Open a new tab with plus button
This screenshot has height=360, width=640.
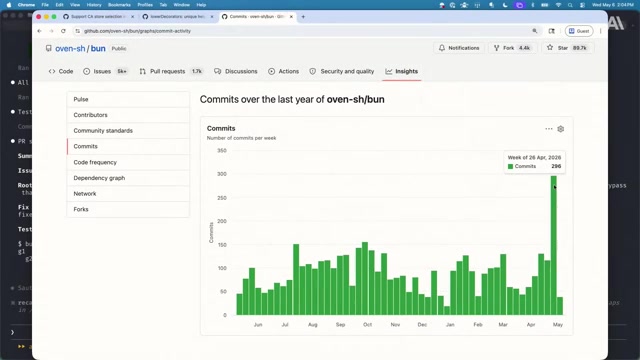pos(303,17)
